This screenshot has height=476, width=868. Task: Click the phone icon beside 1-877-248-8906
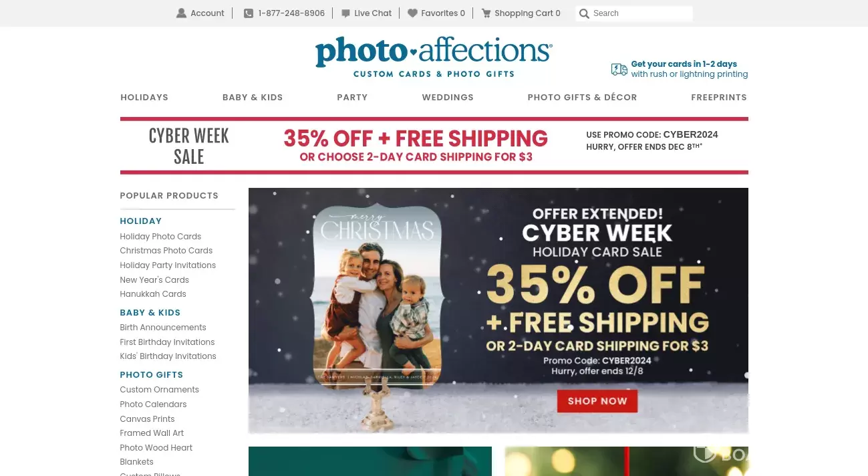click(x=249, y=13)
